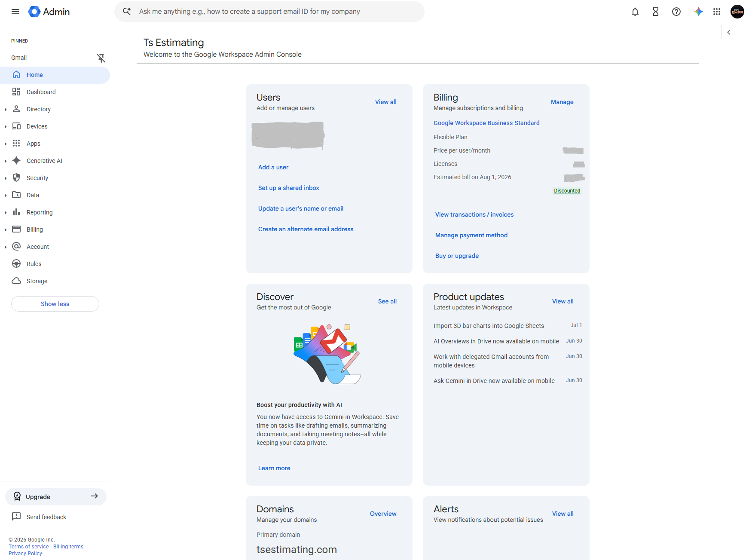Expand the Reporting section arrow
This screenshot has width=746, height=560.
point(5,213)
